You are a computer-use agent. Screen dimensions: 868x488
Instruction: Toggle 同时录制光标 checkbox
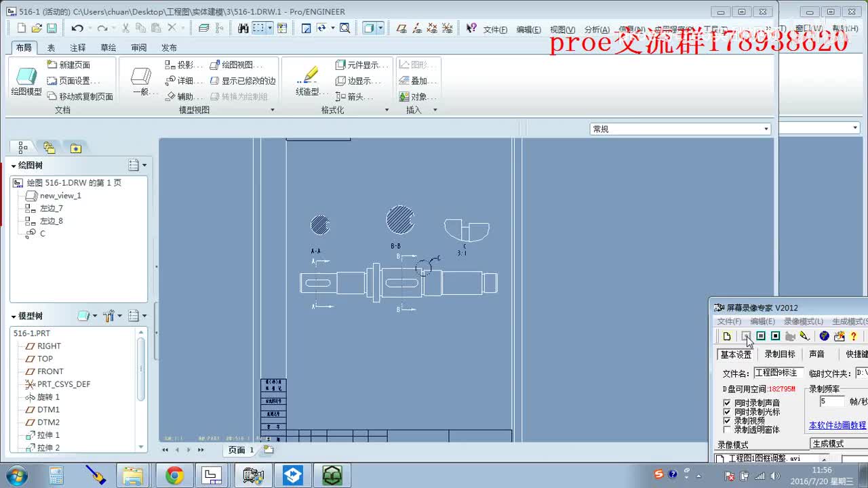[727, 411]
